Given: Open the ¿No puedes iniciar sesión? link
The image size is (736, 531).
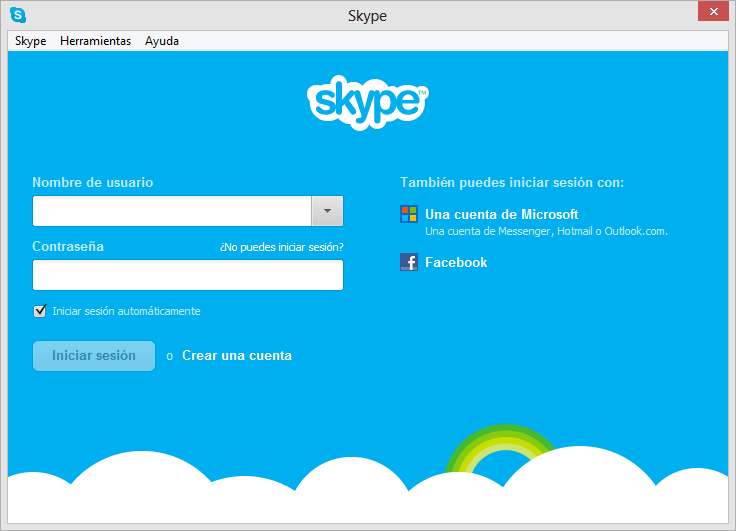Looking at the screenshot, I should point(281,247).
